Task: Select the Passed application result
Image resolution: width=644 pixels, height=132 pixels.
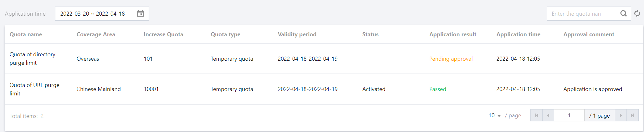Action: pyautogui.click(x=437, y=89)
